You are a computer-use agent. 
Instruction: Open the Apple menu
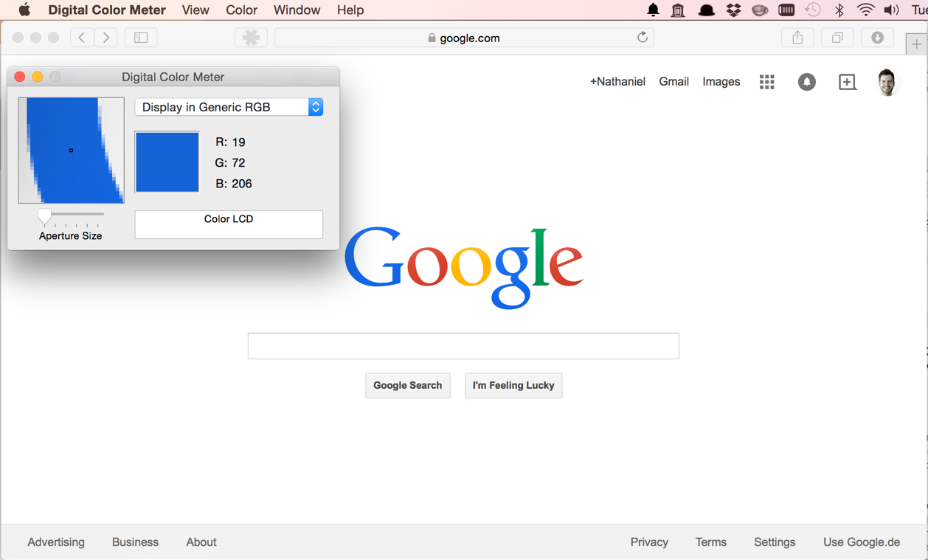point(24,10)
